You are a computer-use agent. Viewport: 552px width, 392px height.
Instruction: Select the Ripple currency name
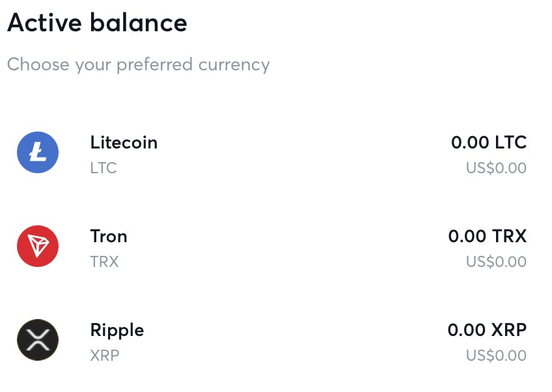[117, 329]
